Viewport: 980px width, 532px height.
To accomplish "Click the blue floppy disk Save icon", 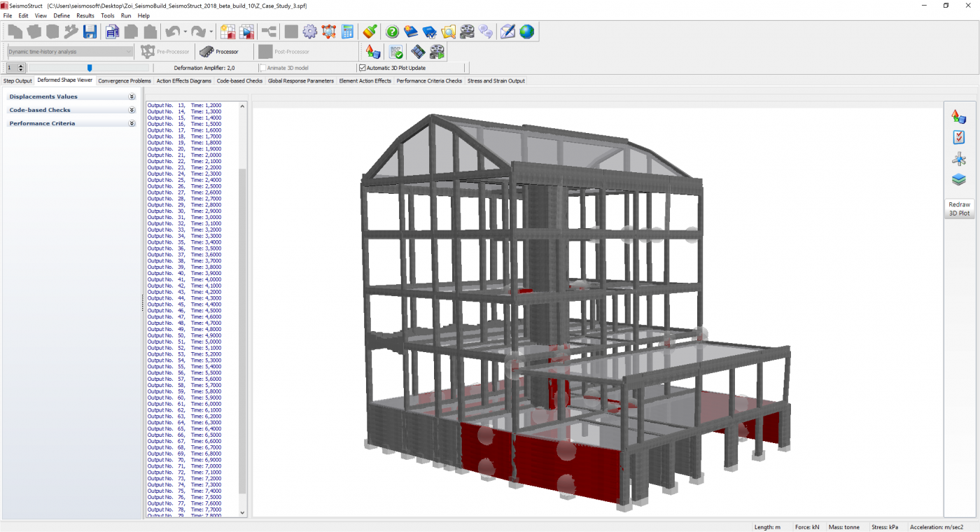I will pos(90,31).
